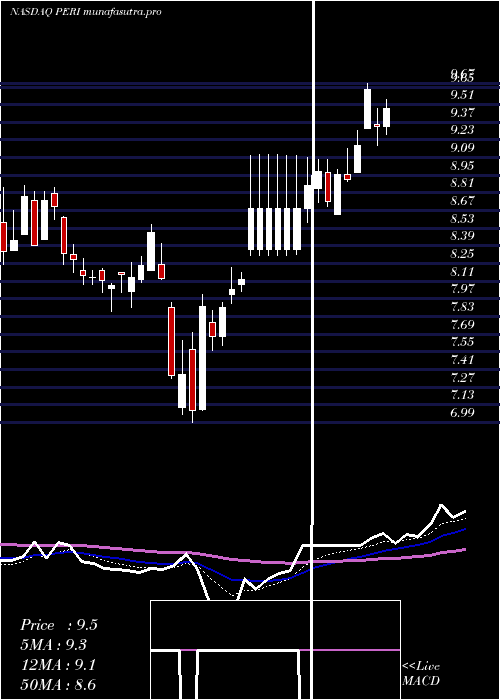Select the 8.53 price axis label
Screen dimensions: 500x700
point(462,219)
